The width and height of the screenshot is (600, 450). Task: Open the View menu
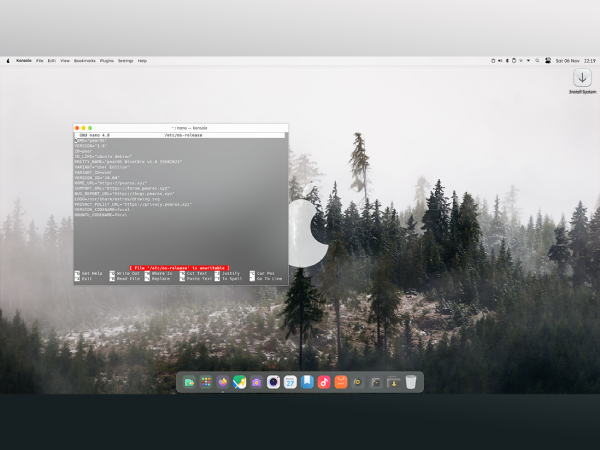click(65, 61)
